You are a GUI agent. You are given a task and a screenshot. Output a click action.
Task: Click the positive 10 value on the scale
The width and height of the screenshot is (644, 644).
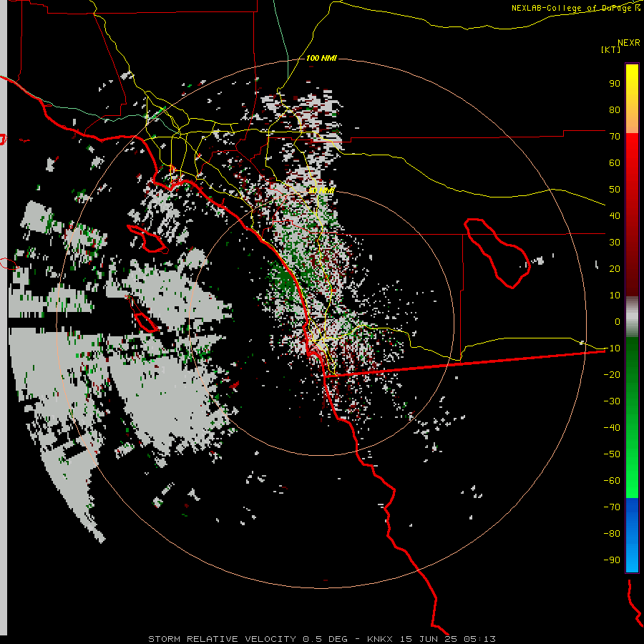tap(615, 296)
